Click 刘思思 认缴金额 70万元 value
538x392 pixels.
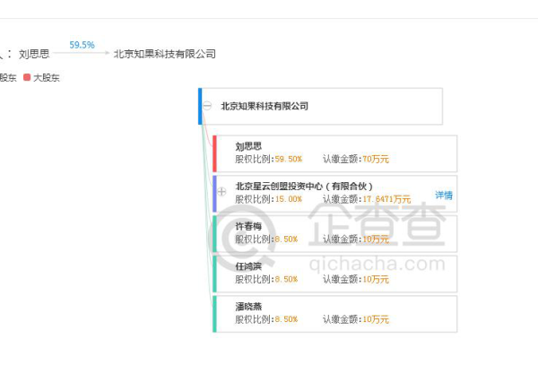click(376, 159)
